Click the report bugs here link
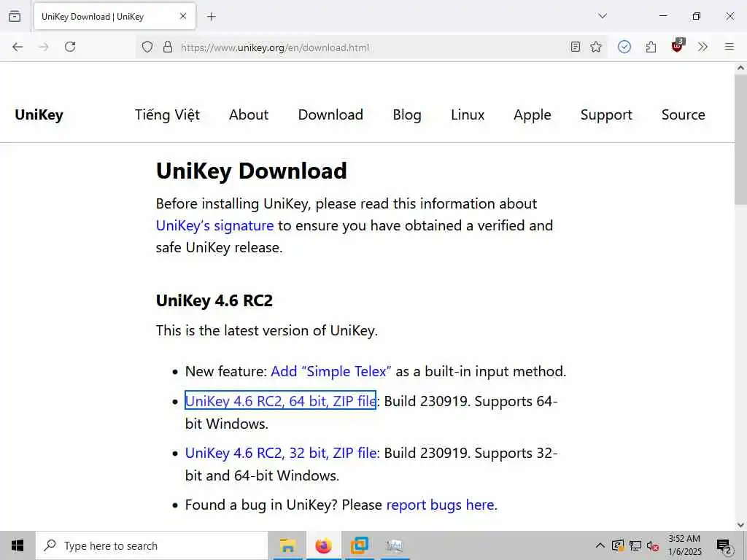 tap(440, 505)
